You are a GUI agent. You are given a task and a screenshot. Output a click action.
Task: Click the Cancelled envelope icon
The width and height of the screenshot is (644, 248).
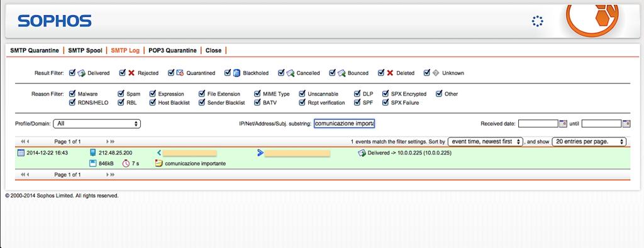[x=291, y=73]
